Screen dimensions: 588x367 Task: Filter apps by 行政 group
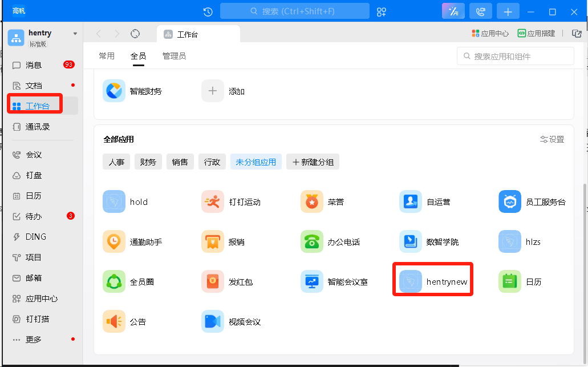coord(212,162)
